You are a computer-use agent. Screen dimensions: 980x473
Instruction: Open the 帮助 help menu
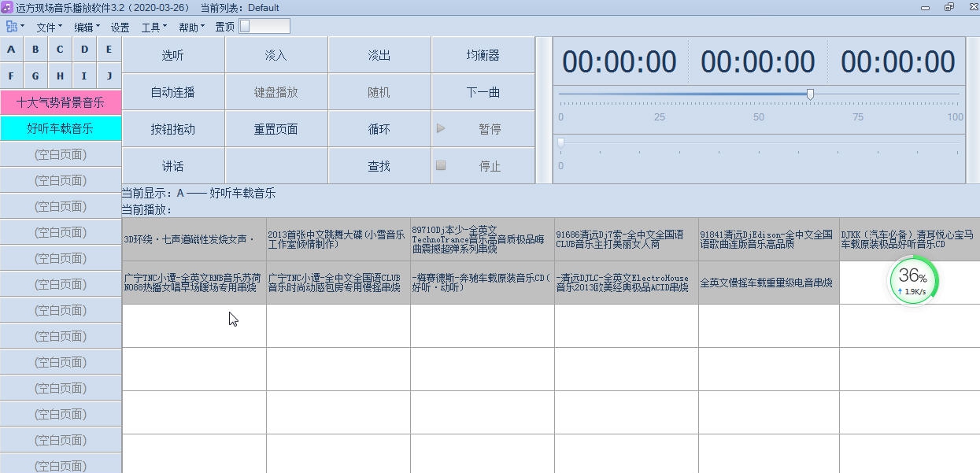coord(188,26)
